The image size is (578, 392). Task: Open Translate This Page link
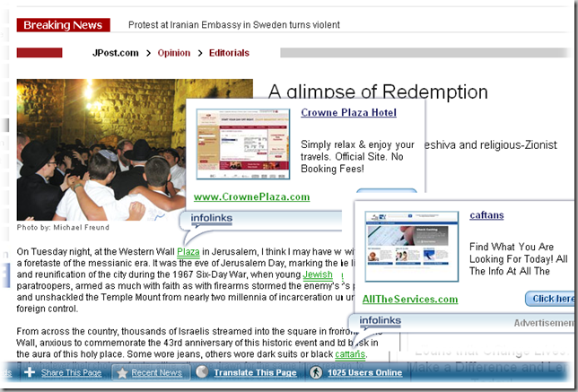pos(255,373)
